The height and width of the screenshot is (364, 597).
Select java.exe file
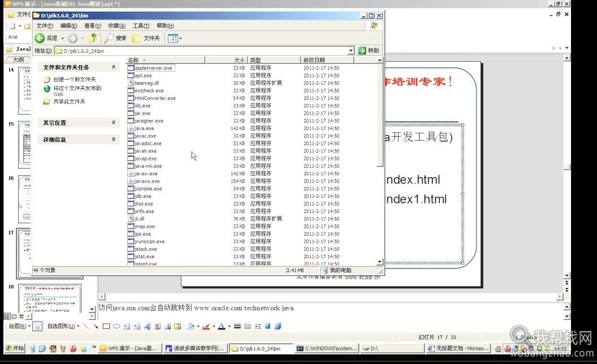(x=144, y=128)
